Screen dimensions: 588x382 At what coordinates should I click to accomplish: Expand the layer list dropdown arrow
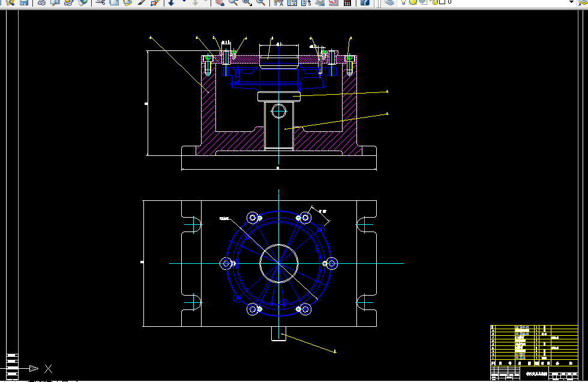[571, 2]
